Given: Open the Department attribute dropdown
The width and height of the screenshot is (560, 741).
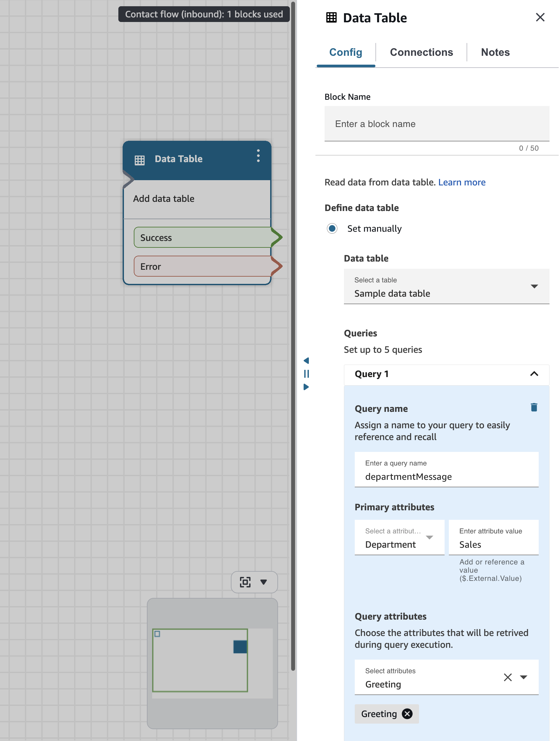Looking at the screenshot, I should coord(430,537).
